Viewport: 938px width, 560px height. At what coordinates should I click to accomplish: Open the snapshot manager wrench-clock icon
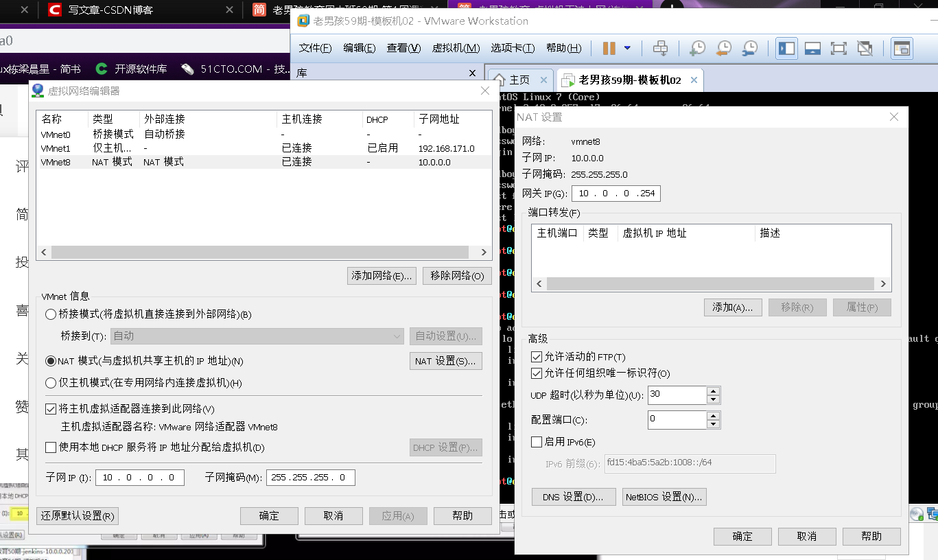click(750, 48)
